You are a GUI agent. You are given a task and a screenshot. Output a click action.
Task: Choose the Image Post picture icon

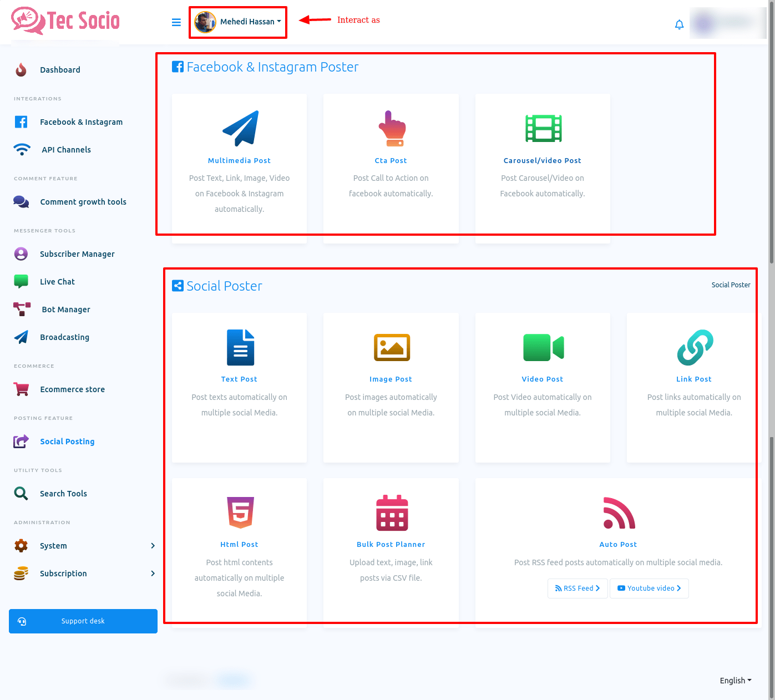point(392,347)
